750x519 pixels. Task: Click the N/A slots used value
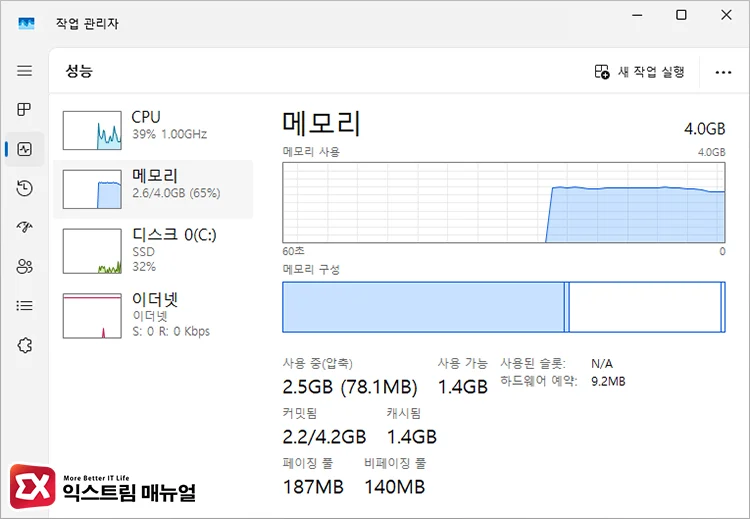pyautogui.click(x=602, y=364)
